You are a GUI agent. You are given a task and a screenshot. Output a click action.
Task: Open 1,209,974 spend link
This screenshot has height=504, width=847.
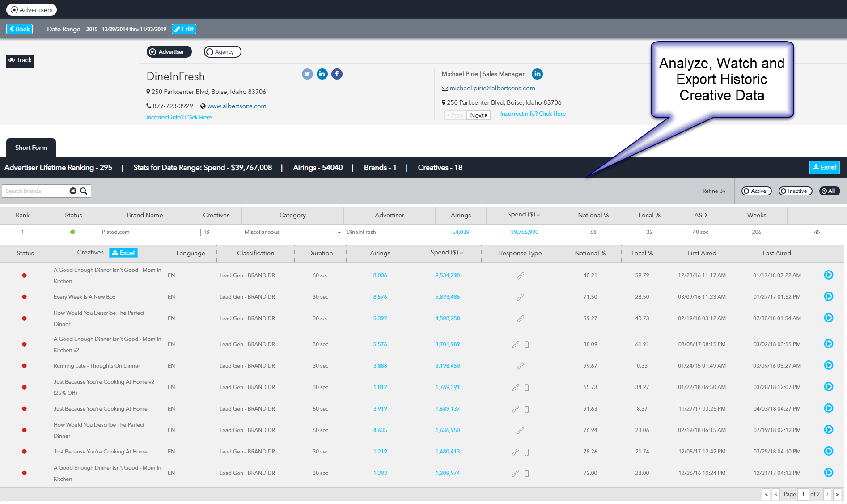click(x=448, y=473)
